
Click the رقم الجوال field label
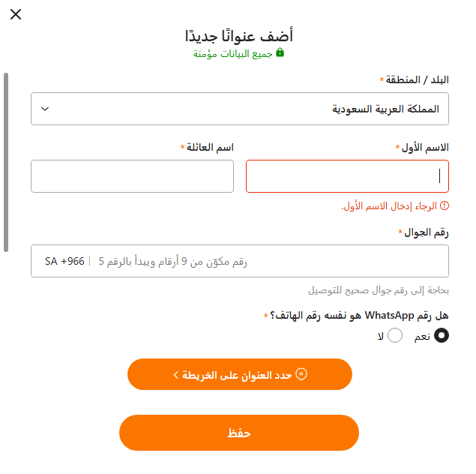(x=427, y=232)
